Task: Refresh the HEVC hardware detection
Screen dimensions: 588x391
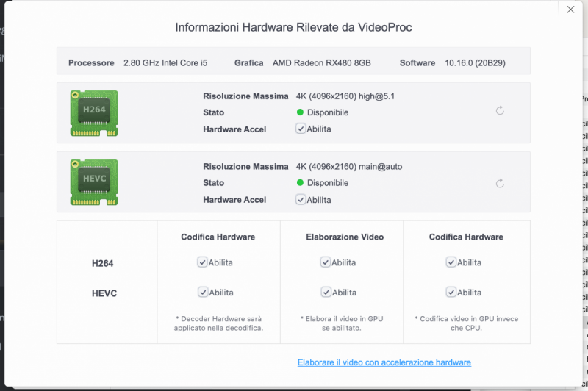Action: [x=500, y=183]
